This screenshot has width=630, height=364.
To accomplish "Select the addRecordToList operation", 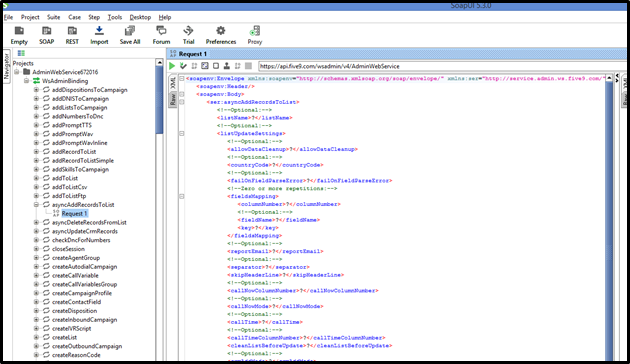I will tap(74, 151).
